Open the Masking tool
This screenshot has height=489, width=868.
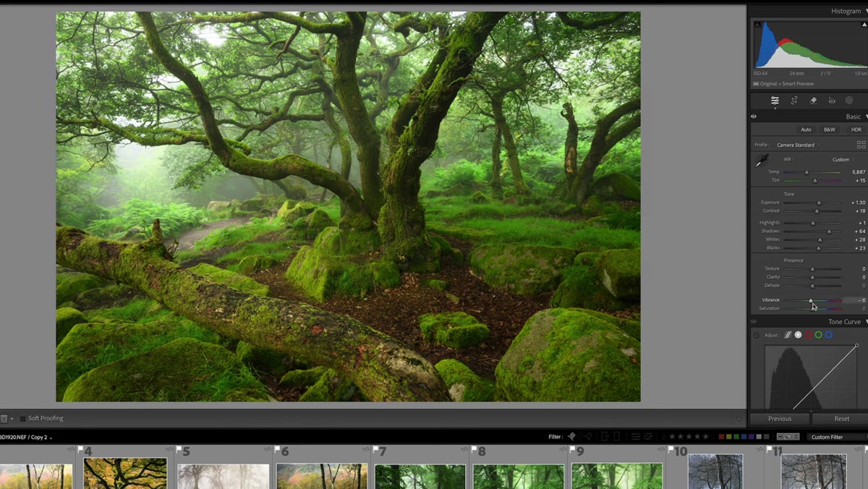[849, 101]
